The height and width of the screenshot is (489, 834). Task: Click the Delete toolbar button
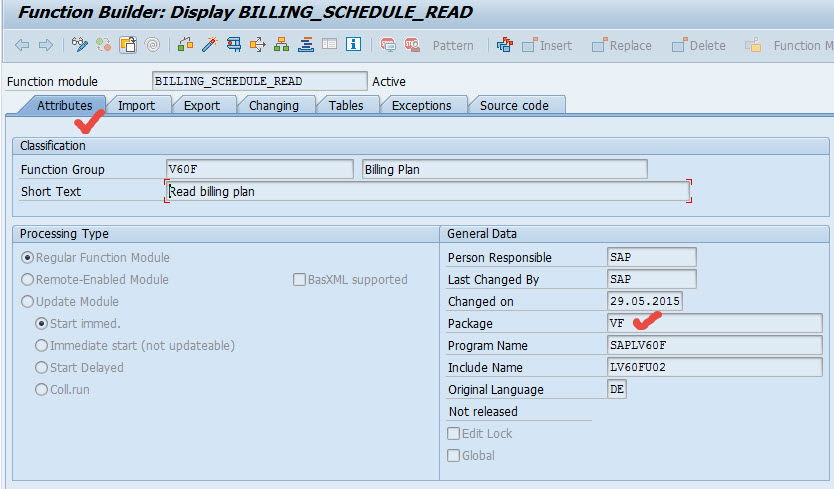[x=698, y=45]
